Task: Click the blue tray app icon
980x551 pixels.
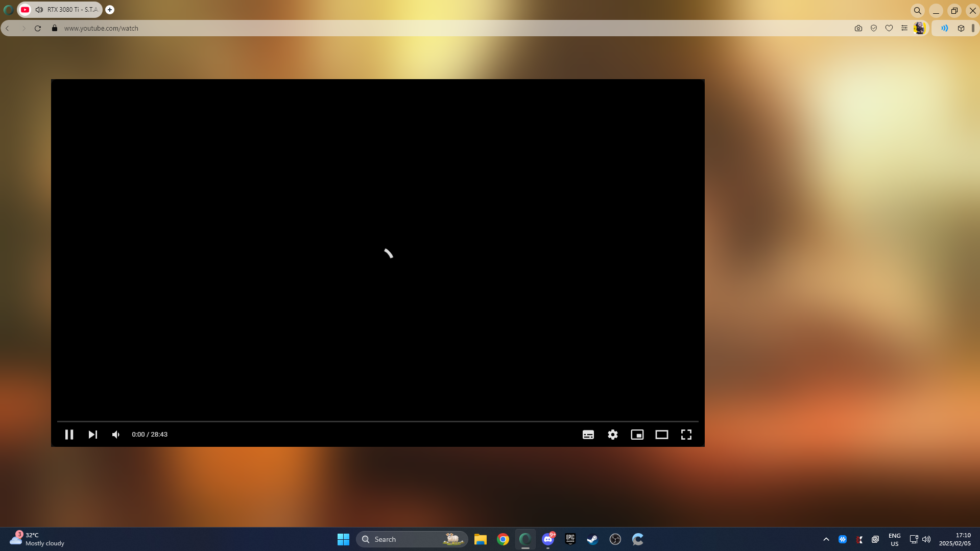Action: click(x=843, y=539)
